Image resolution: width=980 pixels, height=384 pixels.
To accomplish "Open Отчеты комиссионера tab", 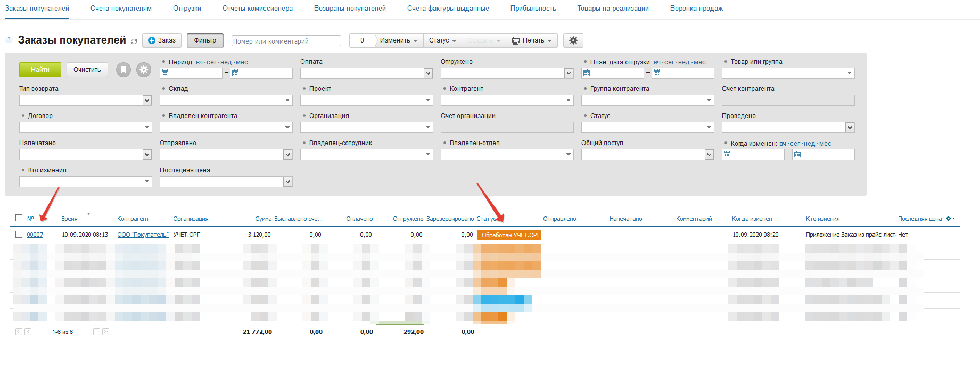I will pyautogui.click(x=258, y=9).
